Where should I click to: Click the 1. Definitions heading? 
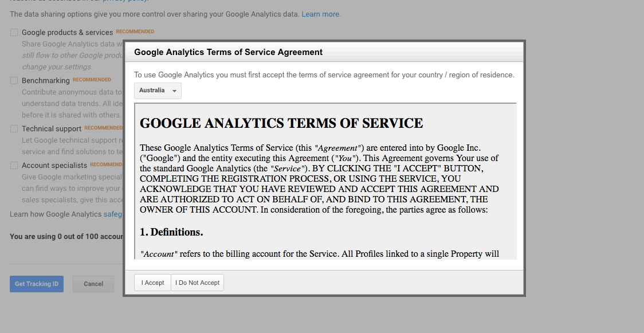click(x=172, y=232)
